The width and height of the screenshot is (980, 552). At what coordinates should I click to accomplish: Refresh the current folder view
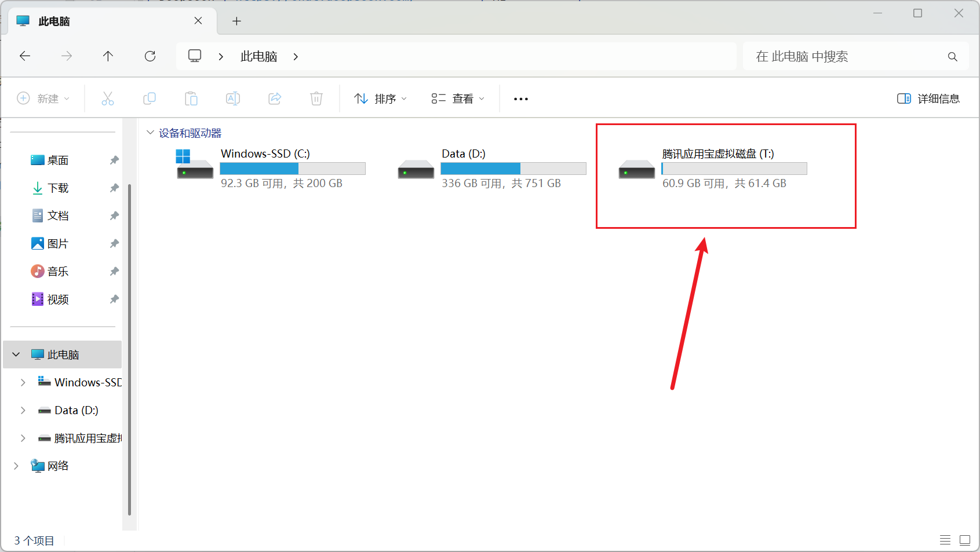click(150, 56)
